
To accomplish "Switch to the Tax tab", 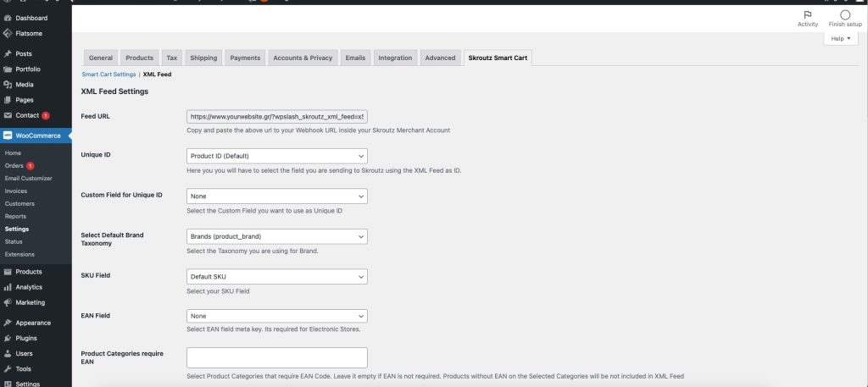I will tap(172, 58).
